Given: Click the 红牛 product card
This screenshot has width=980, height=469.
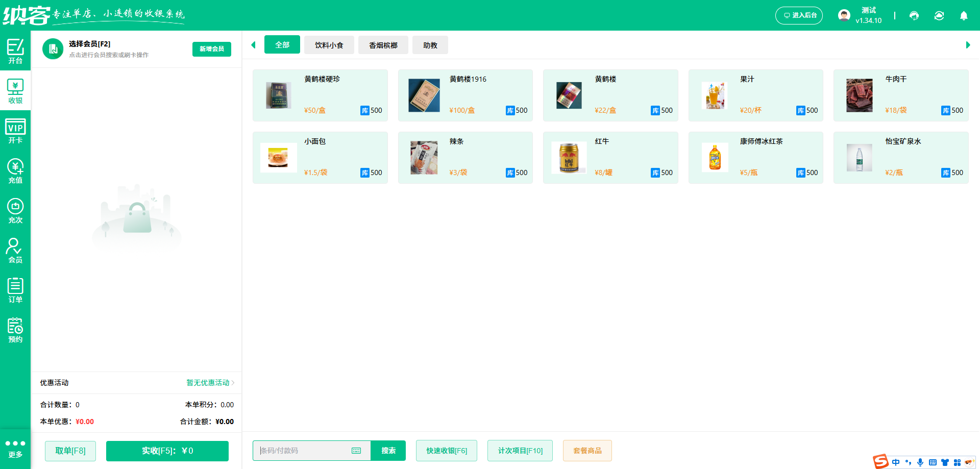Looking at the screenshot, I should 610,157.
